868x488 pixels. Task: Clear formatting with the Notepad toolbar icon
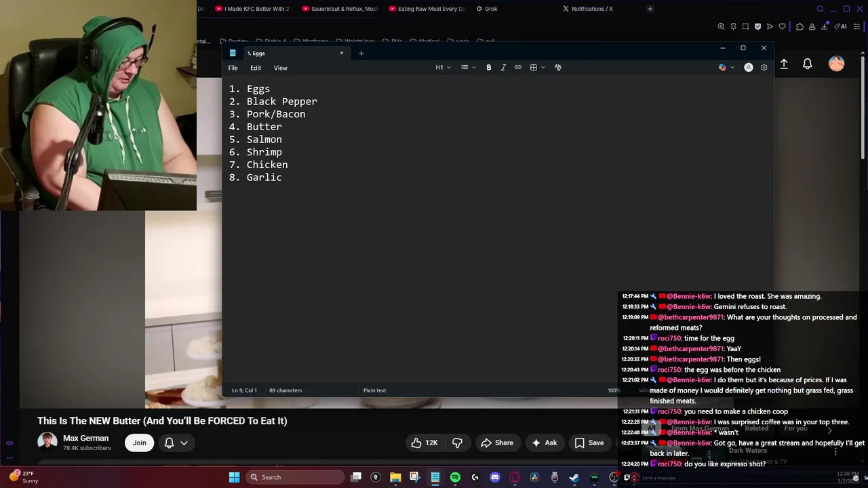click(557, 67)
